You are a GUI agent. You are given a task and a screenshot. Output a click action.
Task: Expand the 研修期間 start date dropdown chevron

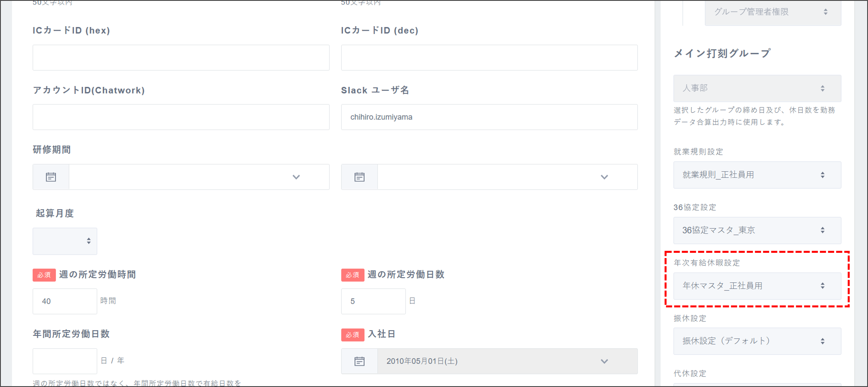(296, 177)
